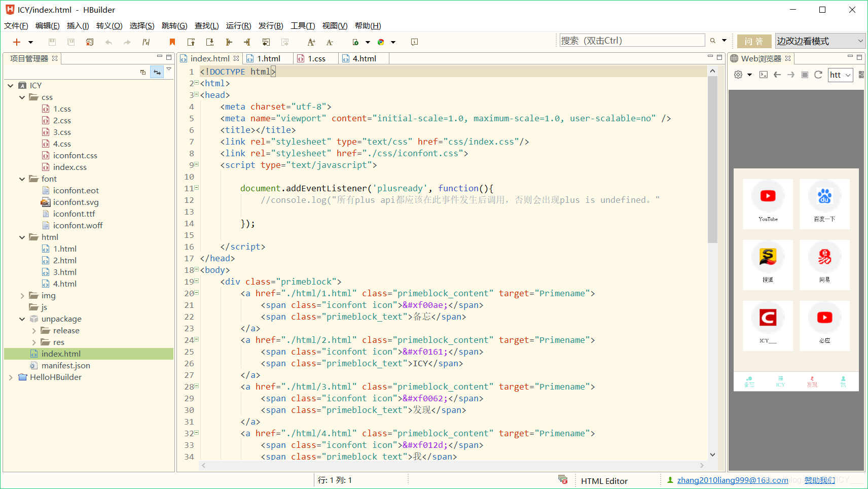
Task: Select the js folder in the project tree
Action: pyautogui.click(x=44, y=307)
